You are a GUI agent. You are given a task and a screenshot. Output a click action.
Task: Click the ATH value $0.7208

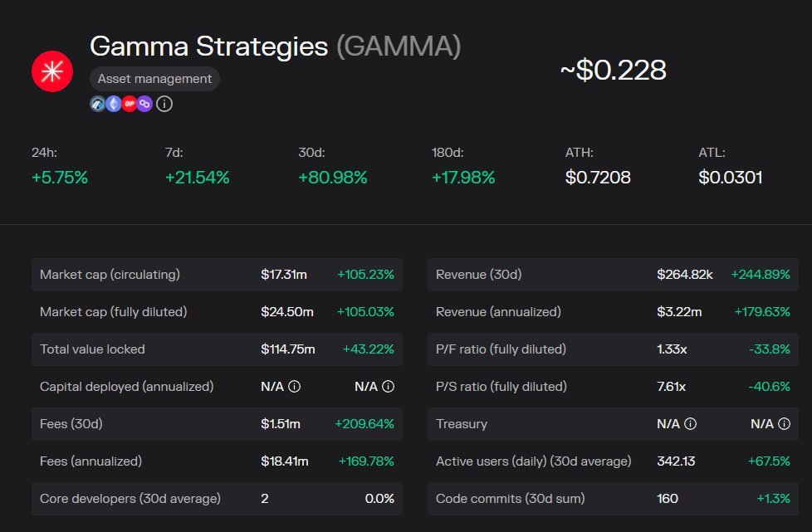coord(598,178)
